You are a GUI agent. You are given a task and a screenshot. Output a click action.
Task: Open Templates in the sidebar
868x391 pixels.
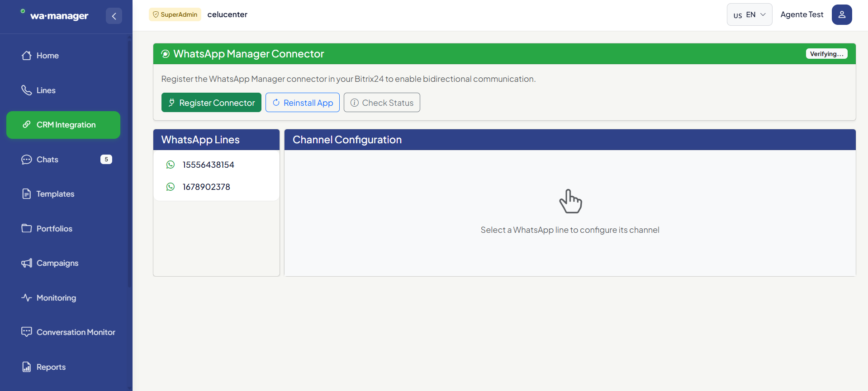[x=63, y=194]
